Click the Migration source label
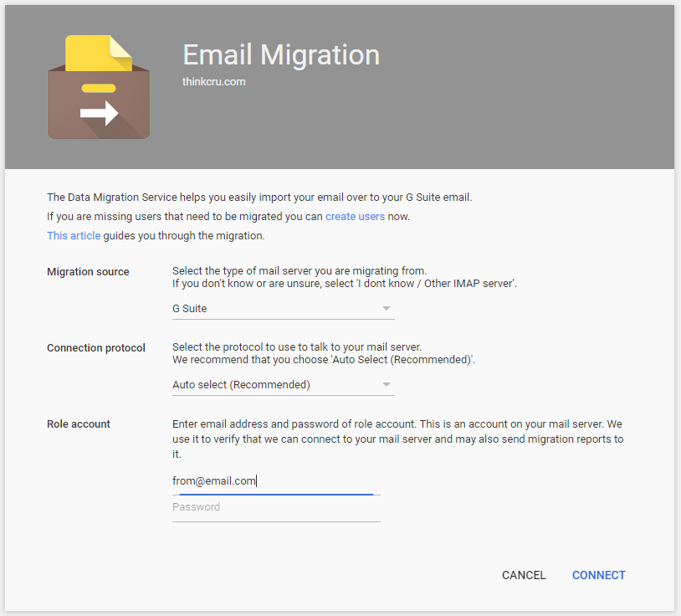Viewport: 681px width, 616px height. coord(88,271)
